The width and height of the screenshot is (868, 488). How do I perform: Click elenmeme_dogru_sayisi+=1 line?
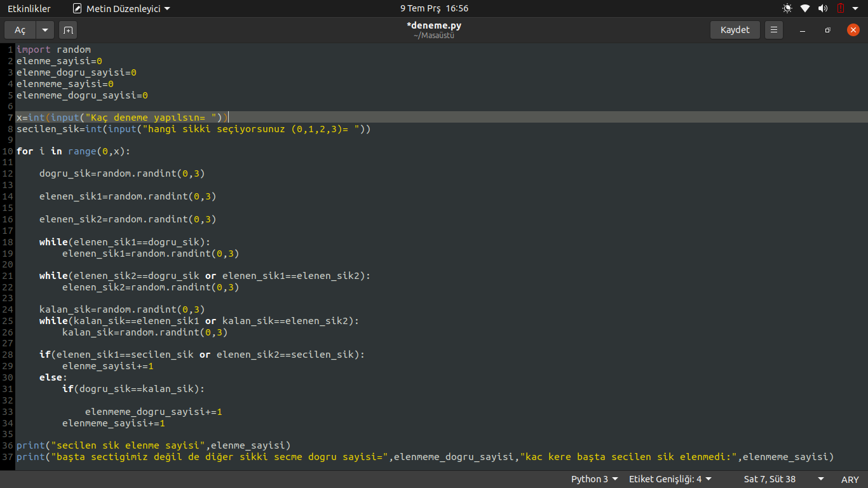[154, 412]
